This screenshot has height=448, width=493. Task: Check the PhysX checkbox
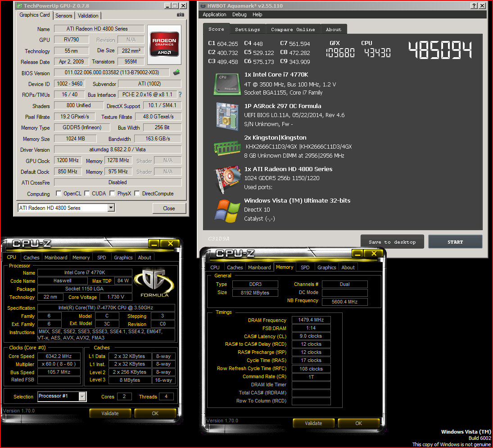[112, 193]
